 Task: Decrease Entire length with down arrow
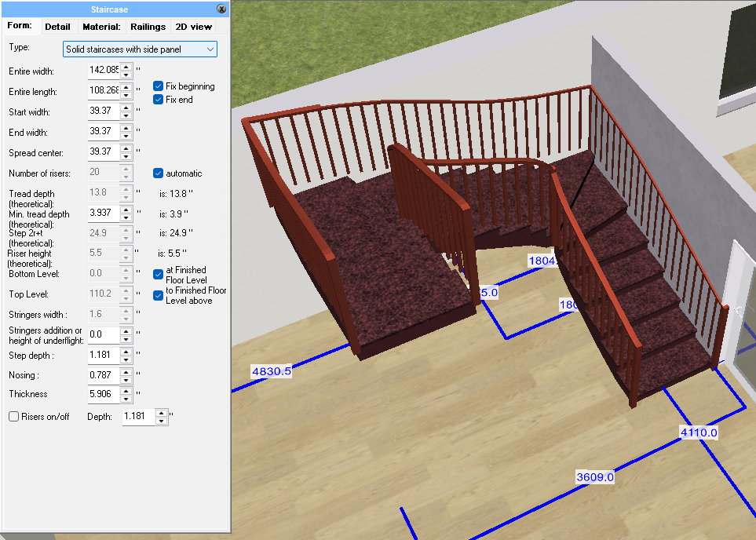(x=126, y=96)
